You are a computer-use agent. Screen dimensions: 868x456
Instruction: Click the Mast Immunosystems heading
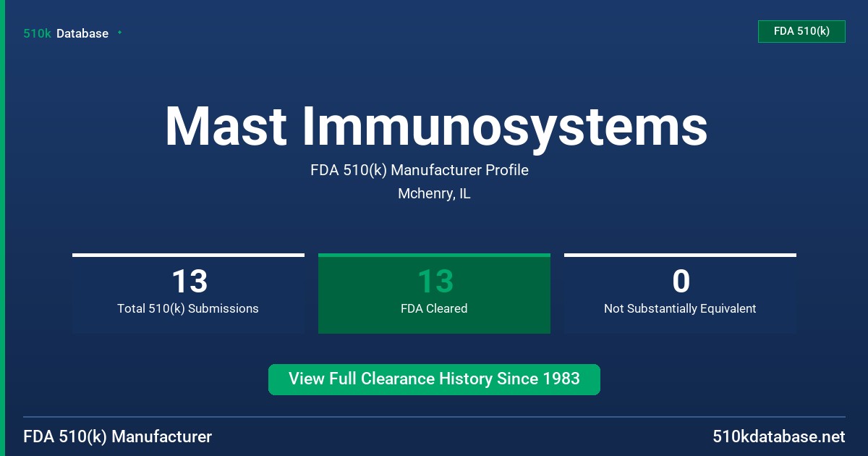pos(436,127)
